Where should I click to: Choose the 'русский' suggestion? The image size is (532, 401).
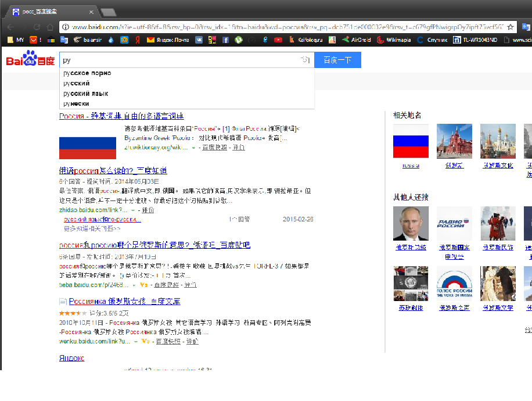point(76,83)
